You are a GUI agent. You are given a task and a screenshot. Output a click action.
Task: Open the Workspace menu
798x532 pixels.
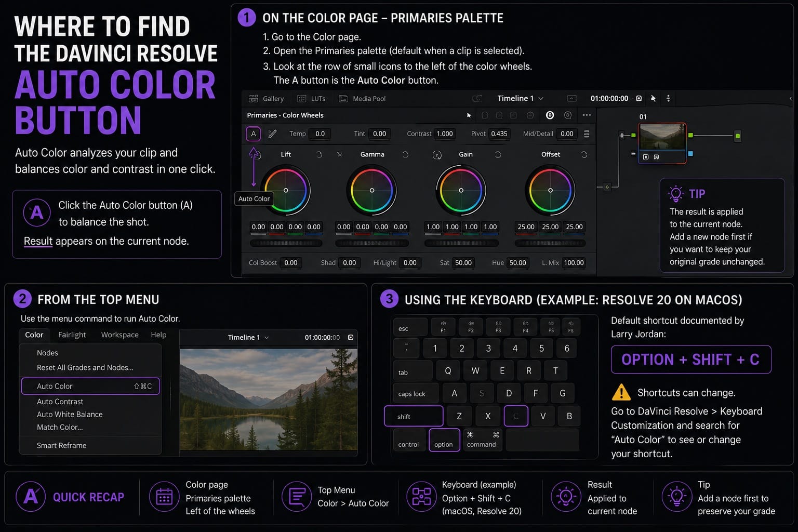click(119, 335)
